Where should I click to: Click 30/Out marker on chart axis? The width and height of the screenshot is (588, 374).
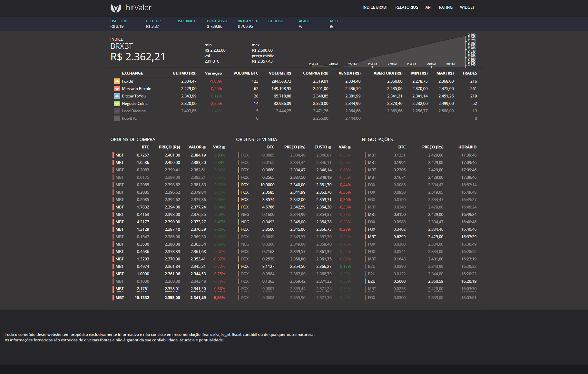click(x=451, y=64)
